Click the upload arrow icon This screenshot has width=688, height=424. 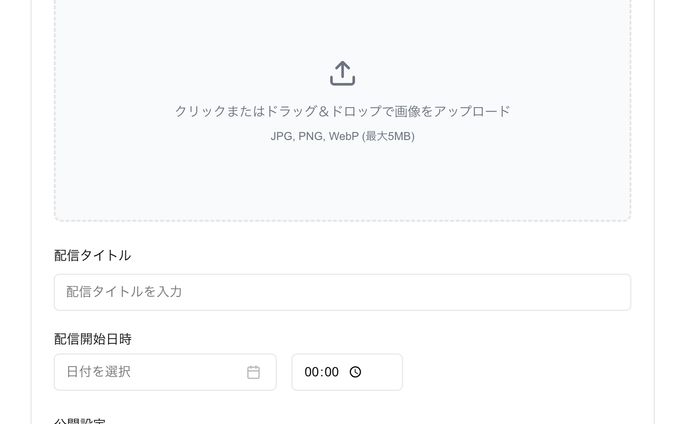342,73
